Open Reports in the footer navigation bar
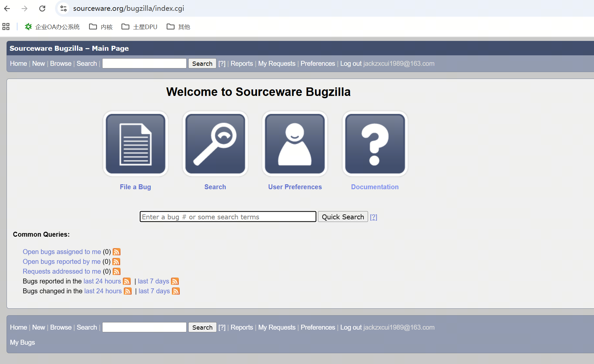 pyautogui.click(x=242, y=327)
